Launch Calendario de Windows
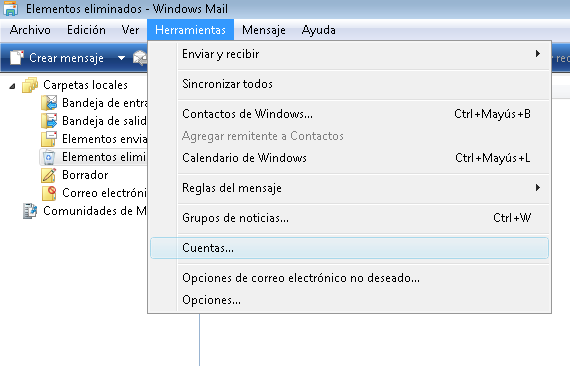The width and height of the screenshot is (570, 366). pos(349,158)
